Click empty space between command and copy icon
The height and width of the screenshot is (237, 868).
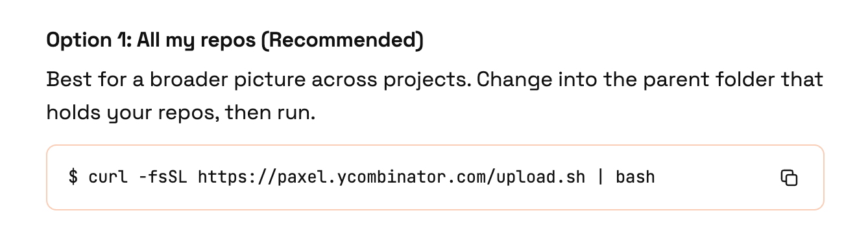[x=717, y=177]
